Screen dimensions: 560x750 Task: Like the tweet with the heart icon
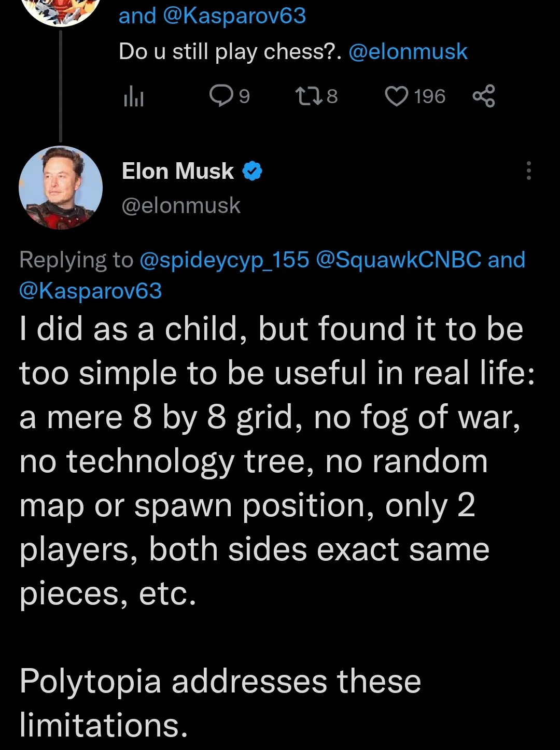coord(397,96)
